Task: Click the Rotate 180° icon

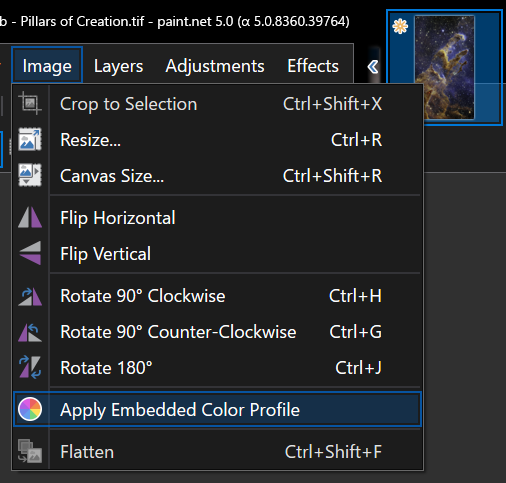Action: pyautogui.click(x=30, y=367)
